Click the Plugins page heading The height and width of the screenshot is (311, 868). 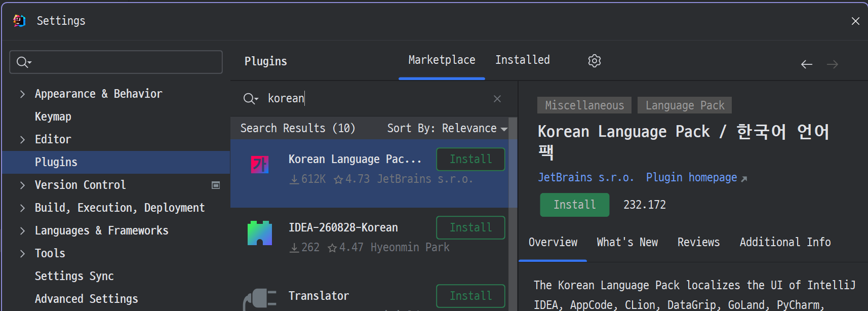(x=266, y=62)
